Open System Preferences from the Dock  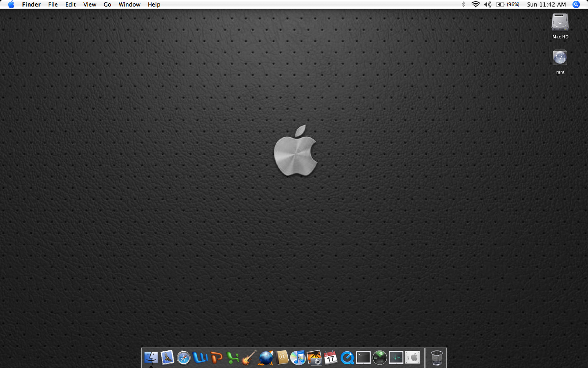(x=412, y=358)
